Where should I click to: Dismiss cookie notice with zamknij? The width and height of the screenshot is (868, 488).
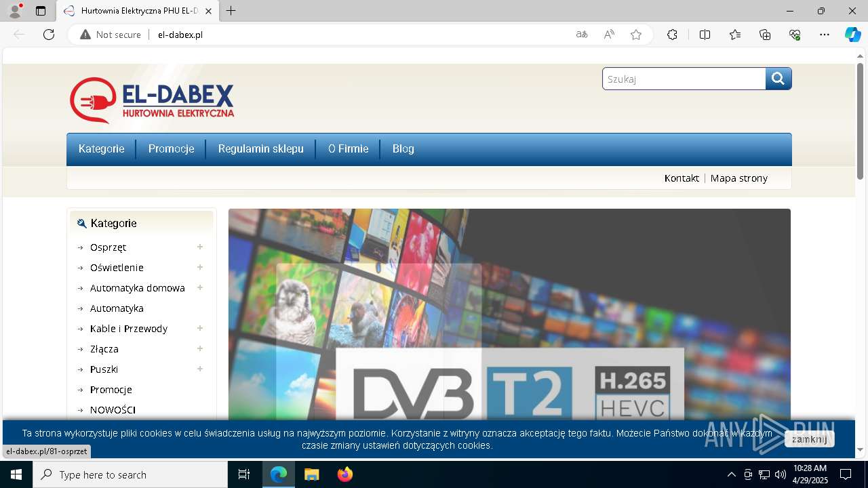(810, 439)
